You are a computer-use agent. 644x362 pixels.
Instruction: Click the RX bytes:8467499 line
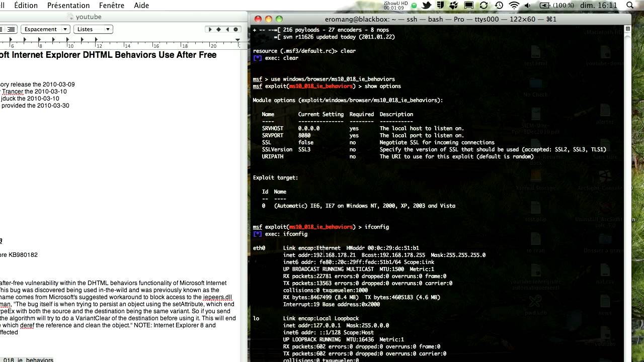pos(361,297)
